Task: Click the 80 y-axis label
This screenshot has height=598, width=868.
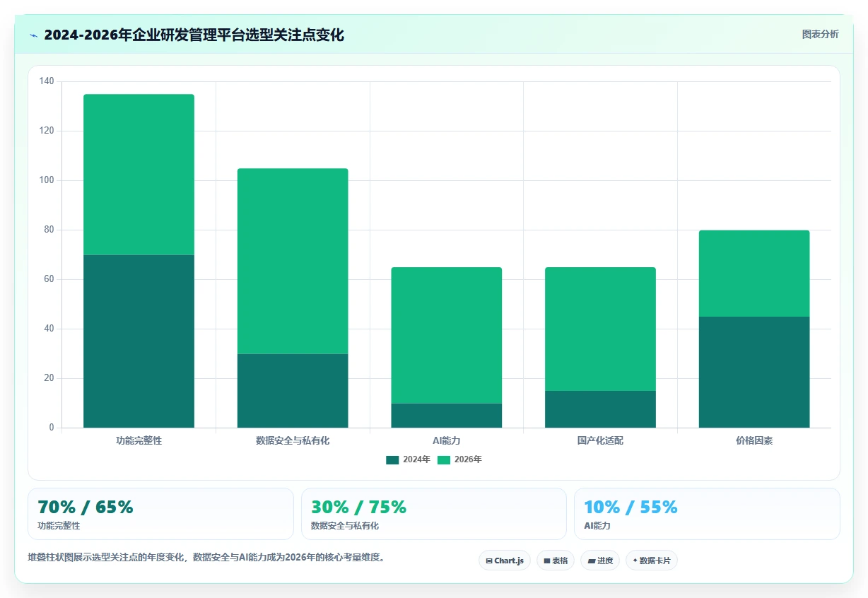Action: (x=49, y=230)
